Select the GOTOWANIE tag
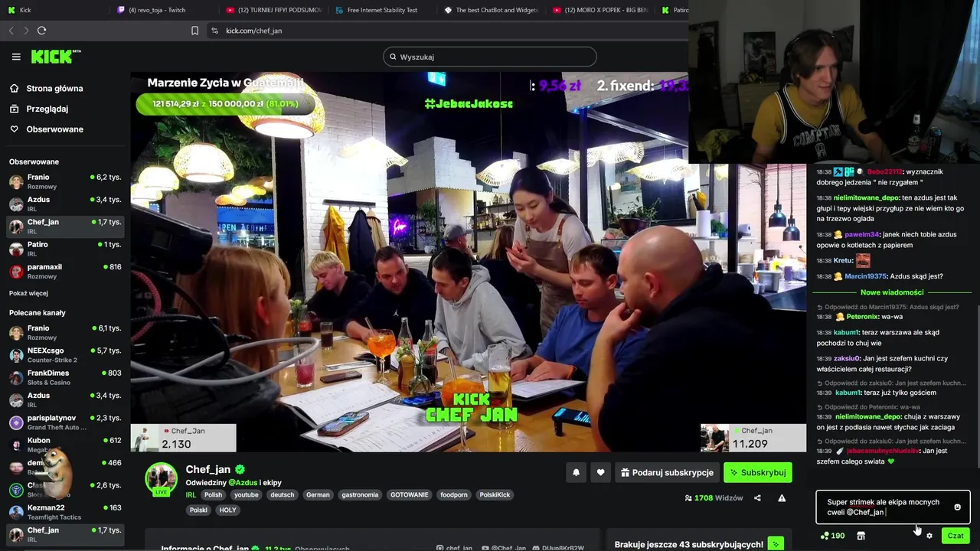Screen dimensions: 980x551 (409, 495)
